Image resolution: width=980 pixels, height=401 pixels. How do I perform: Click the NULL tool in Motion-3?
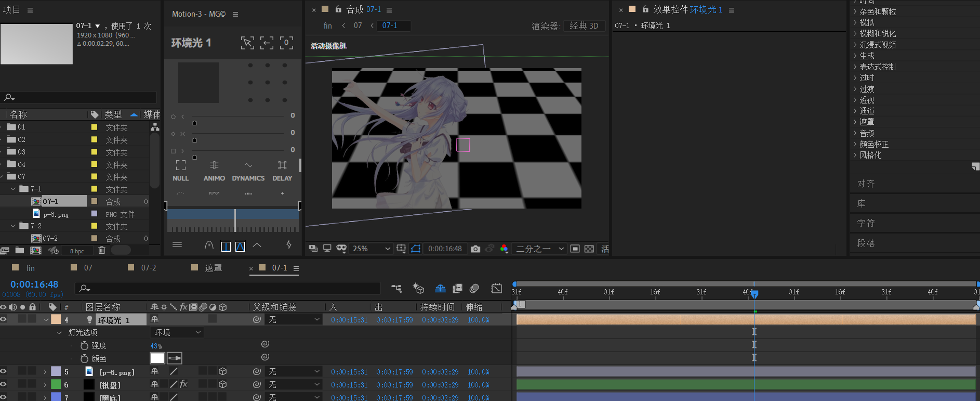coord(180,171)
